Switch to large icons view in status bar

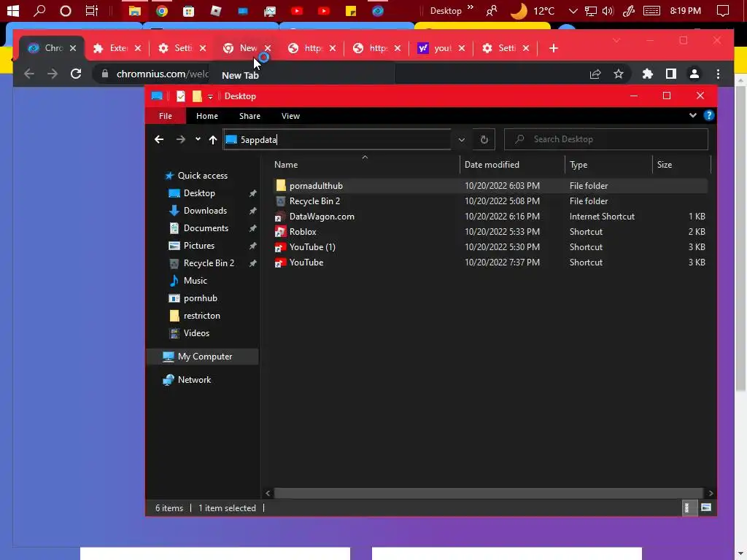click(706, 507)
